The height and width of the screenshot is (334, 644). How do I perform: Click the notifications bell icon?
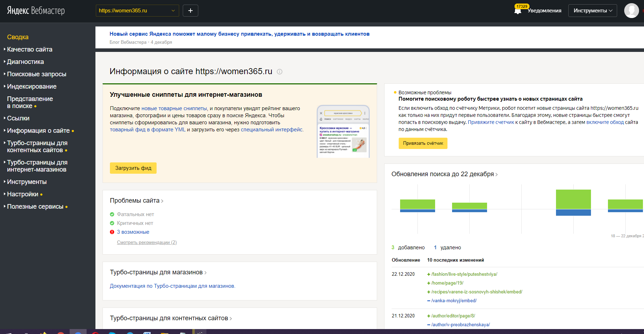tap(518, 11)
